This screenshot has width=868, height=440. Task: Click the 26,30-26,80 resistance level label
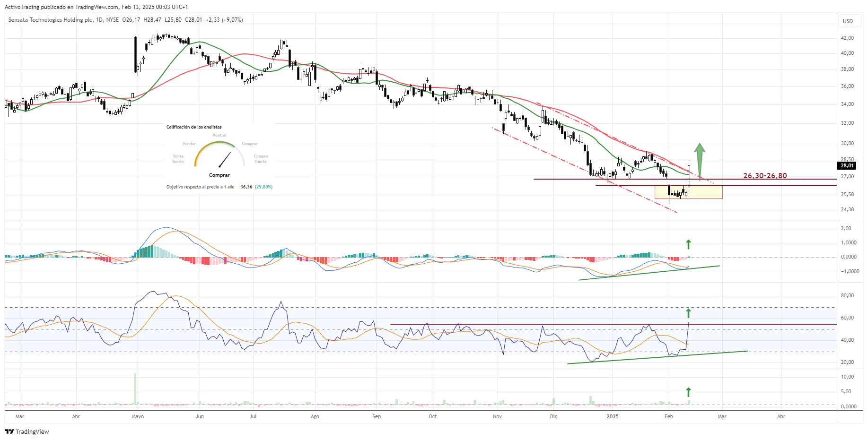(x=765, y=176)
